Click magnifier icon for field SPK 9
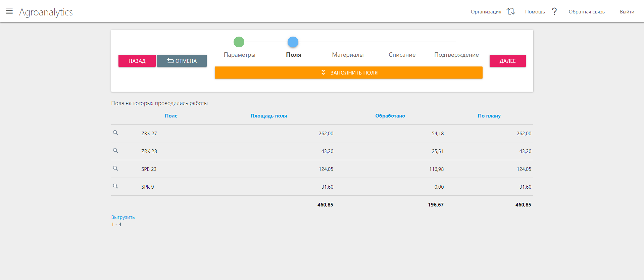 coord(115,186)
